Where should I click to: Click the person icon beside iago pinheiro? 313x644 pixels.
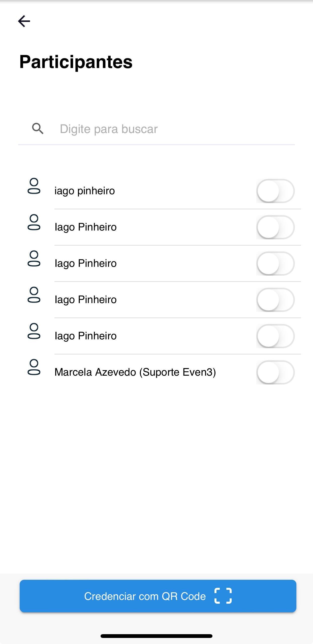[34, 186]
